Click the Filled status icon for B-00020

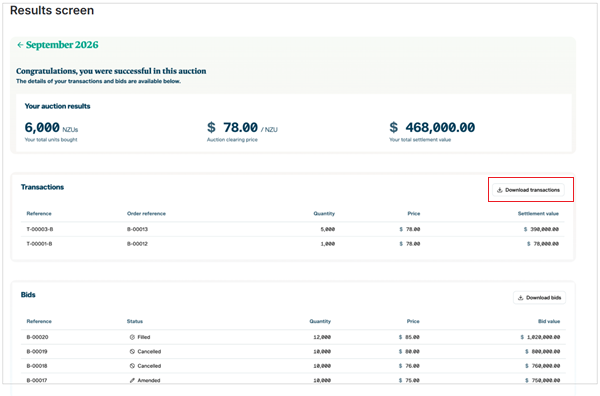pyautogui.click(x=132, y=337)
